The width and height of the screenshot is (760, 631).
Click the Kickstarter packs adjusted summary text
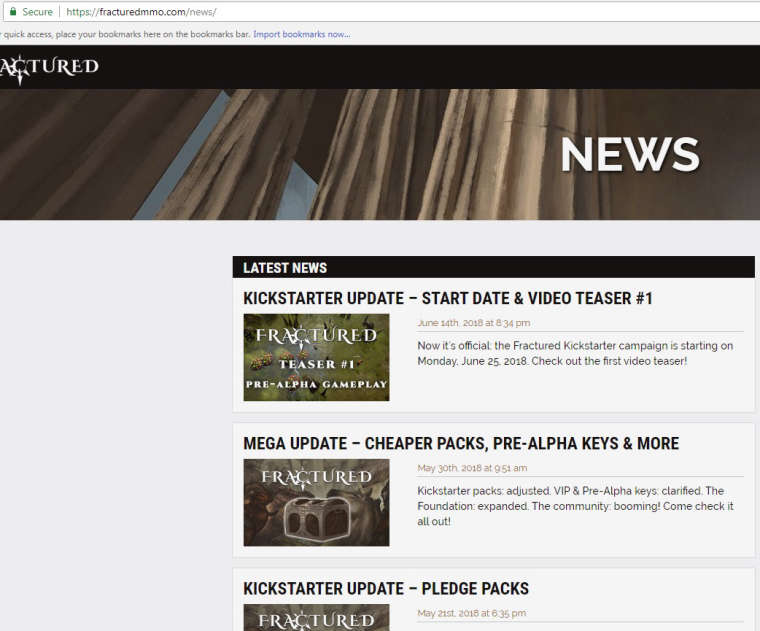coord(575,506)
